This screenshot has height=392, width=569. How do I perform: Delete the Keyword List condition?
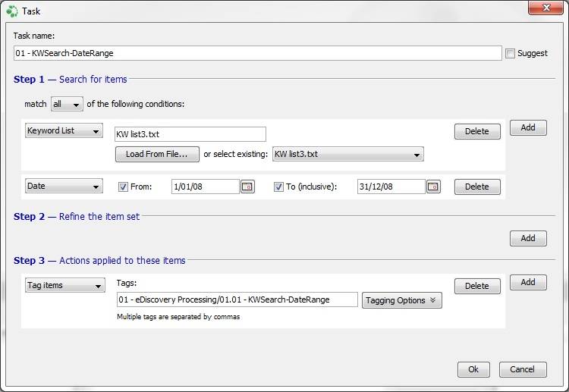pos(477,131)
